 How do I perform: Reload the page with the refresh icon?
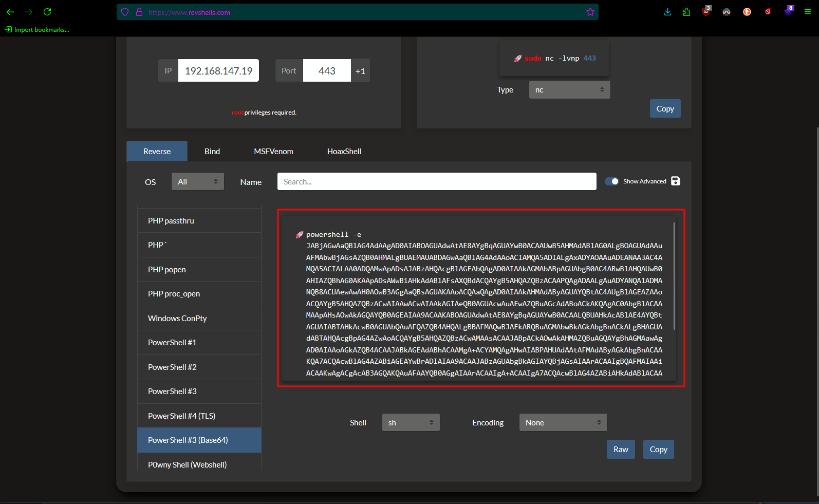pyautogui.click(x=47, y=12)
